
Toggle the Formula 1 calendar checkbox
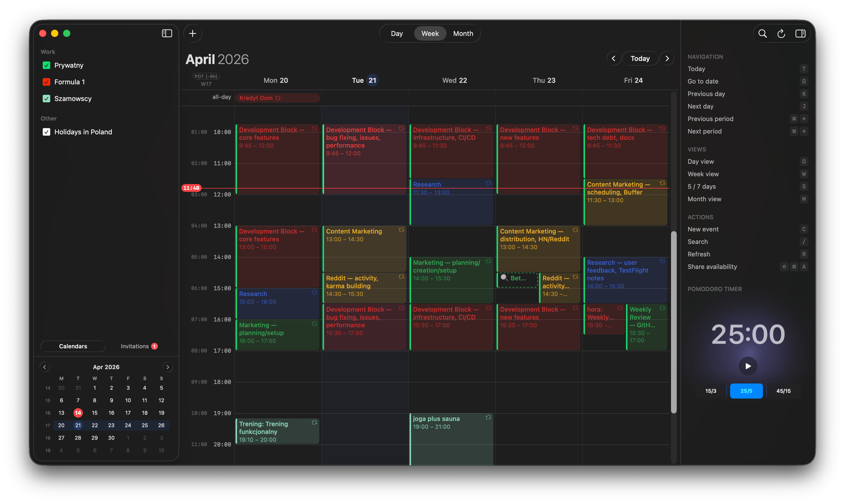coord(47,82)
